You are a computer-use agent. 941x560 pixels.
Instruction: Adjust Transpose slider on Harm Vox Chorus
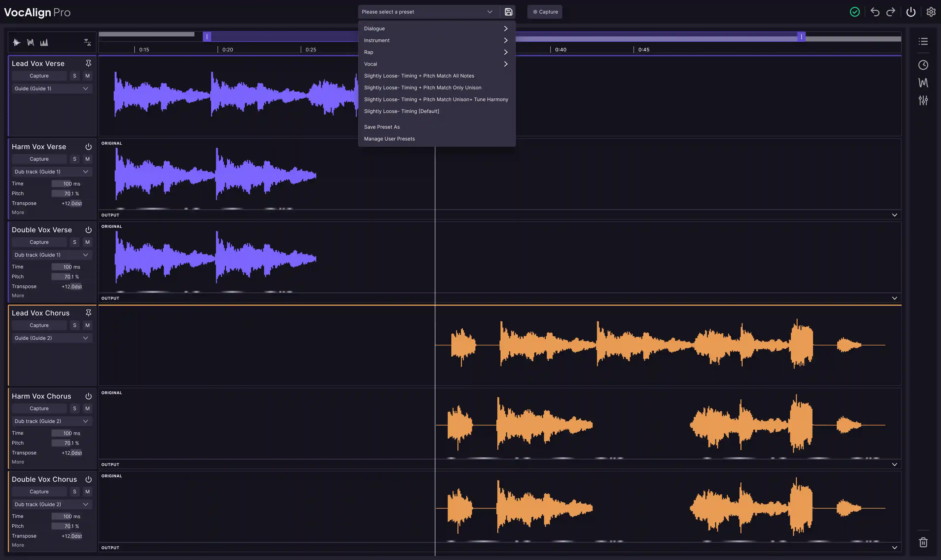[72, 453]
